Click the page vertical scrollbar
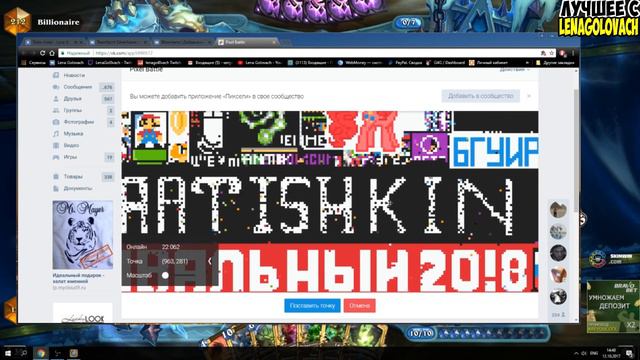 [x=576, y=151]
